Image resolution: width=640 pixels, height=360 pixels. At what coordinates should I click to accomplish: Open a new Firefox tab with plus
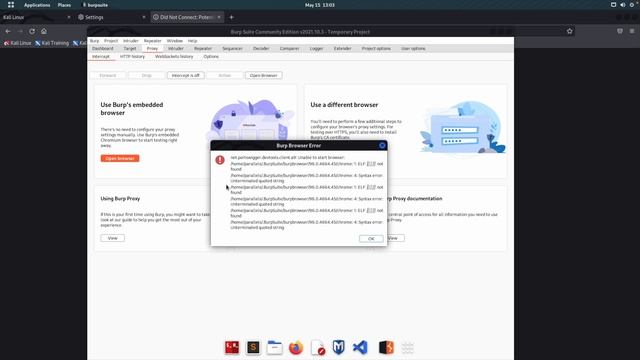tap(231, 17)
